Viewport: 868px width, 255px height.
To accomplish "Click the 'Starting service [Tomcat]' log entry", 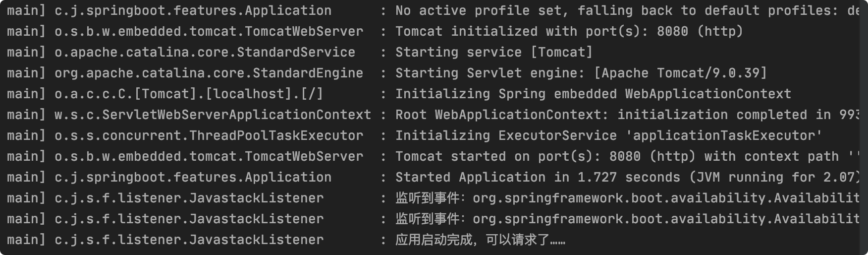I will click(493, 52).
